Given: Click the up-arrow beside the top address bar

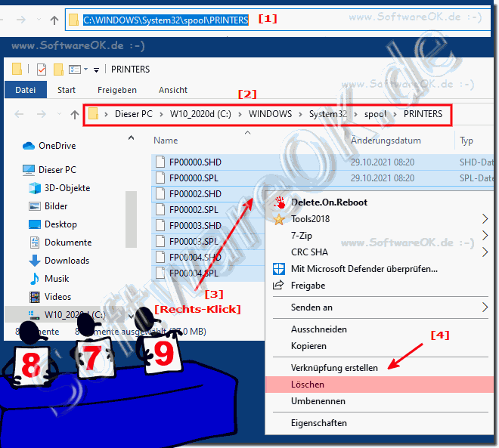Looking at the screenshot, I should click(x=54, y=20).
